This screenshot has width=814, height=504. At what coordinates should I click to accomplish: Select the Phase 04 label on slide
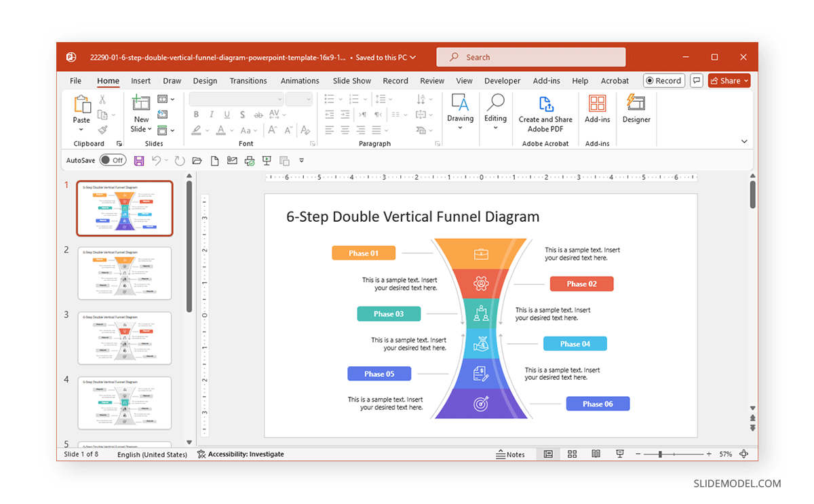(x=575, y=344)
